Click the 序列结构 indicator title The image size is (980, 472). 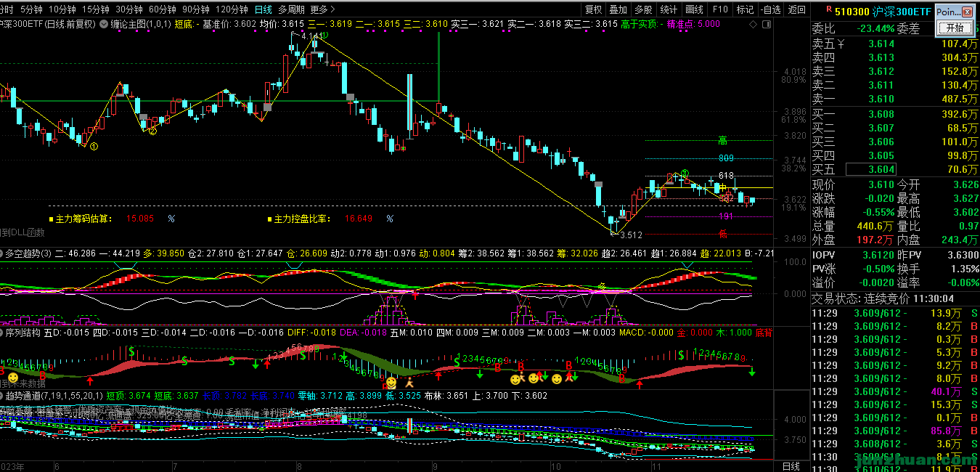[23, 332]
